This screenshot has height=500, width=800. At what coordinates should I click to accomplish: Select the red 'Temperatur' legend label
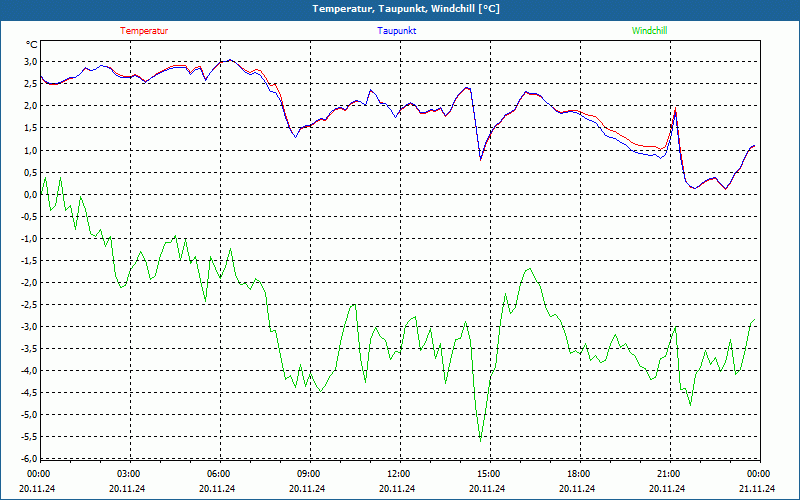(144, 31)
